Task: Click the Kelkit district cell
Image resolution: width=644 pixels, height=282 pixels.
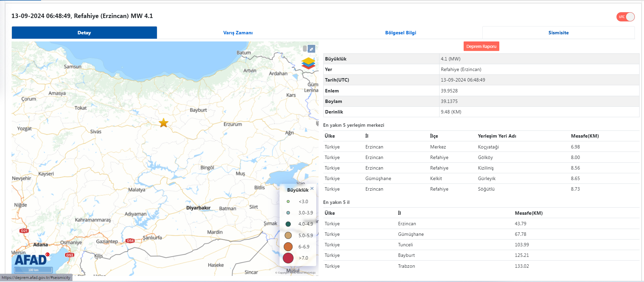Action: [436, 178]
